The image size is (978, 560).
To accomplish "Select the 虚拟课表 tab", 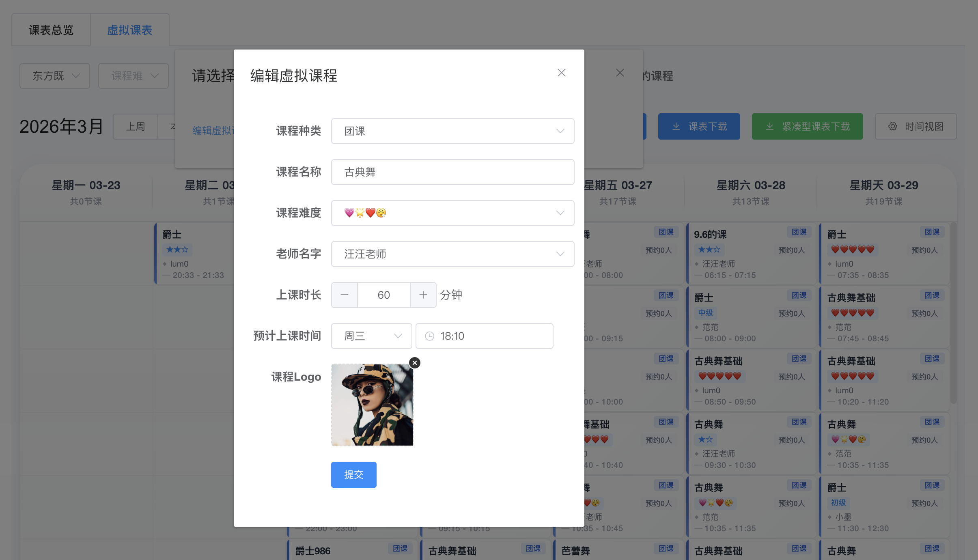I will 129,30.
